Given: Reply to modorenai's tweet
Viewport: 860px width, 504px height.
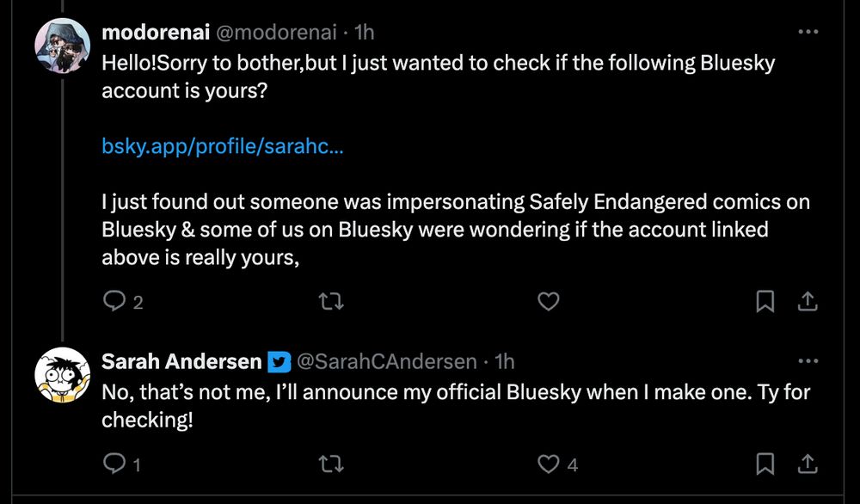Looking at the screenshot, I should pos(115,302).
